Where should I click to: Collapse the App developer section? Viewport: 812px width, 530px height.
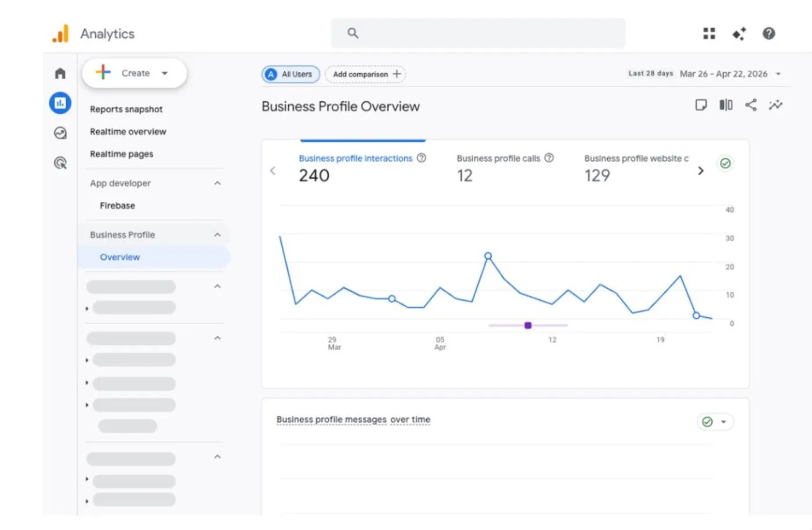(217, 183)
